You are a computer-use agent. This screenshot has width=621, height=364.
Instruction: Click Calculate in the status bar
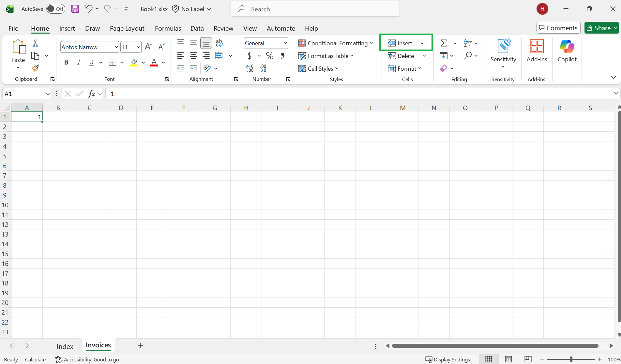[35, 359]
